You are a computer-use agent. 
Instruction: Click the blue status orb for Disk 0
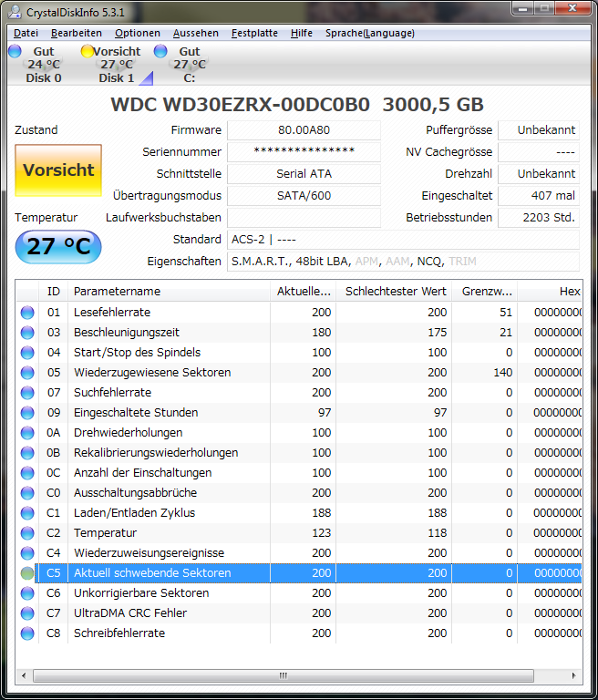pos(15,51)
